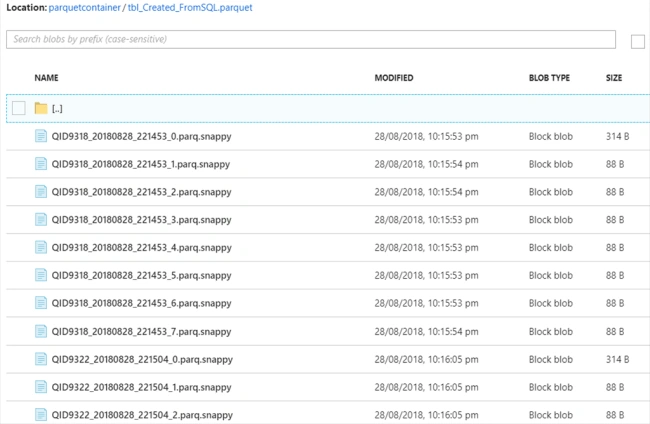Select blob QID9318_20180828_221453_5.parq.snappy
This screenshot has width=650, height=424.
[141, 276]
